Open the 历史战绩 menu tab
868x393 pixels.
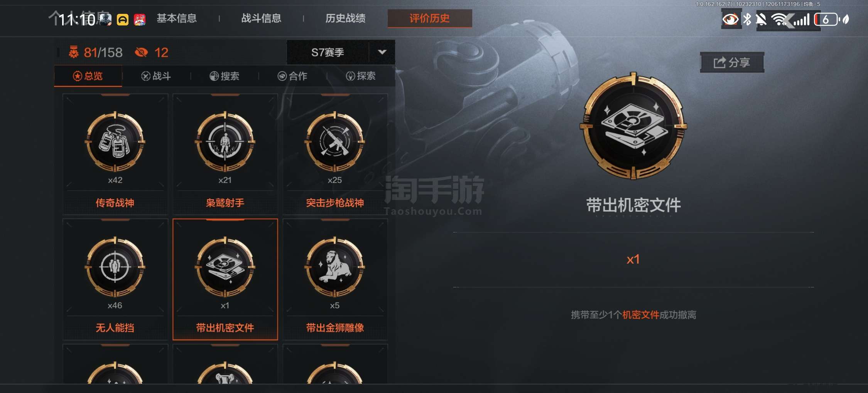pos(345,18)
